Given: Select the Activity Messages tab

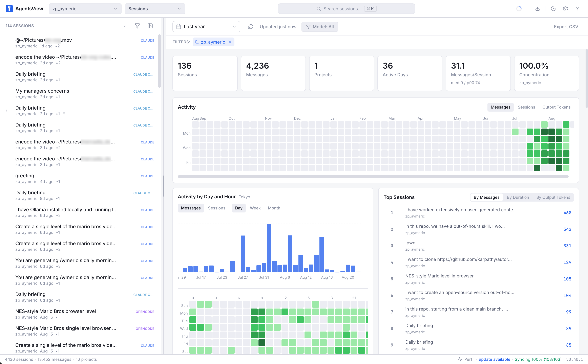Looking at the screenshot, I should [500, 107].
